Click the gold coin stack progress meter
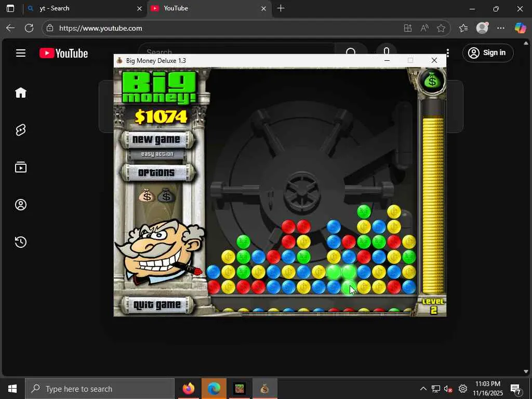The width and height of the screenshot is (532, 399). [x=433, y=204]
